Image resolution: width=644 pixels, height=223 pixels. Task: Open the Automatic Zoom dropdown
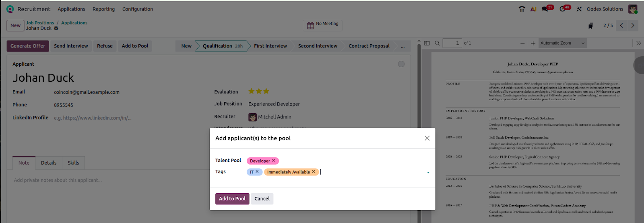tap(562, 43)
